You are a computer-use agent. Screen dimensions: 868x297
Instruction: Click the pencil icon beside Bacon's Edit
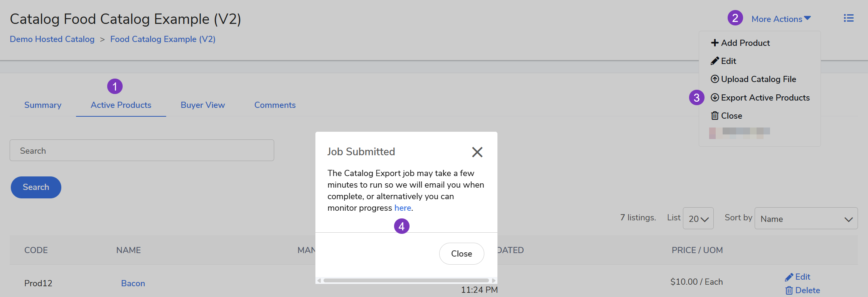[x=789, y=277]
